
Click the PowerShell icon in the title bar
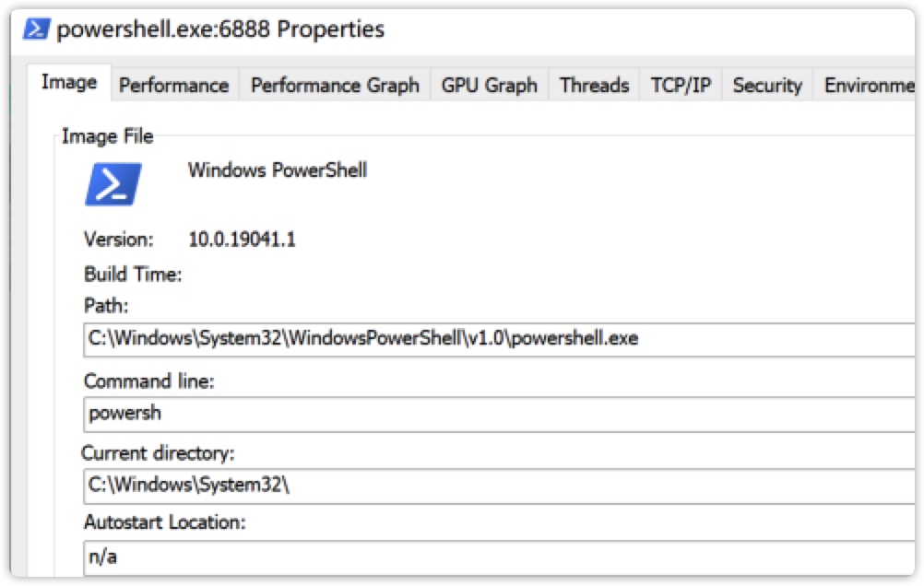(37, 29)
